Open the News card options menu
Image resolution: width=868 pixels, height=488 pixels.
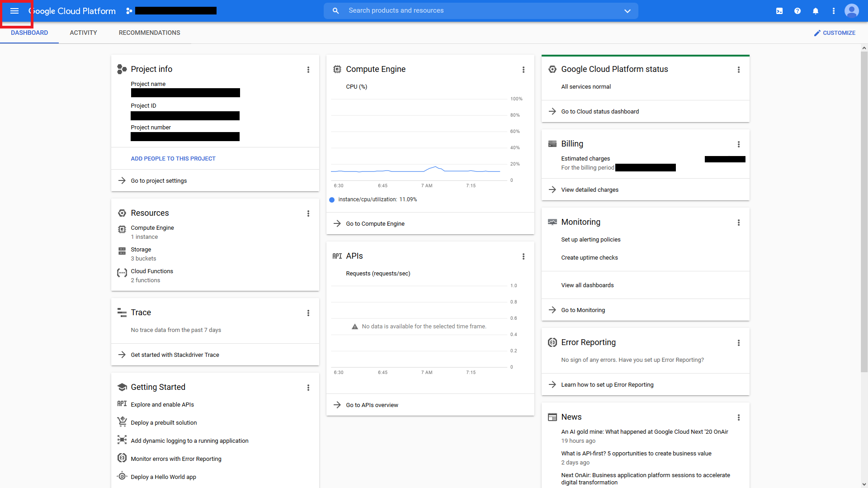739,417
